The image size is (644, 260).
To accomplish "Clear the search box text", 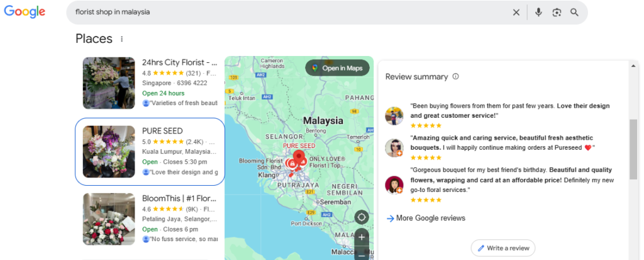I will point(516,13).
